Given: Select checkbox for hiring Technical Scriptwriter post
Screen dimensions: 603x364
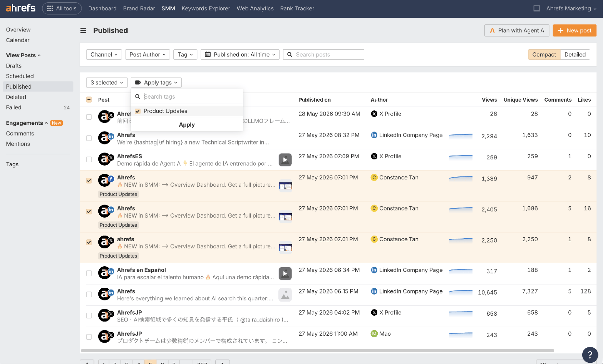Looking at the screenshot, I should (89, 138).
